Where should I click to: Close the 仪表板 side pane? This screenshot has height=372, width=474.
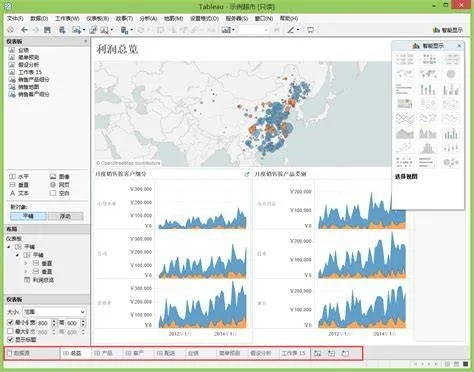[x=86, y=41]
